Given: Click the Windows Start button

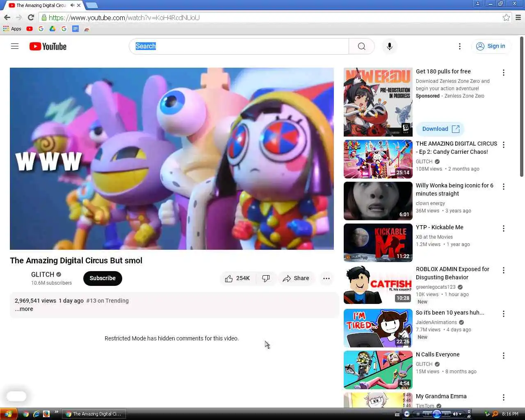Looking at the screenshot, I should click(9, 414).
